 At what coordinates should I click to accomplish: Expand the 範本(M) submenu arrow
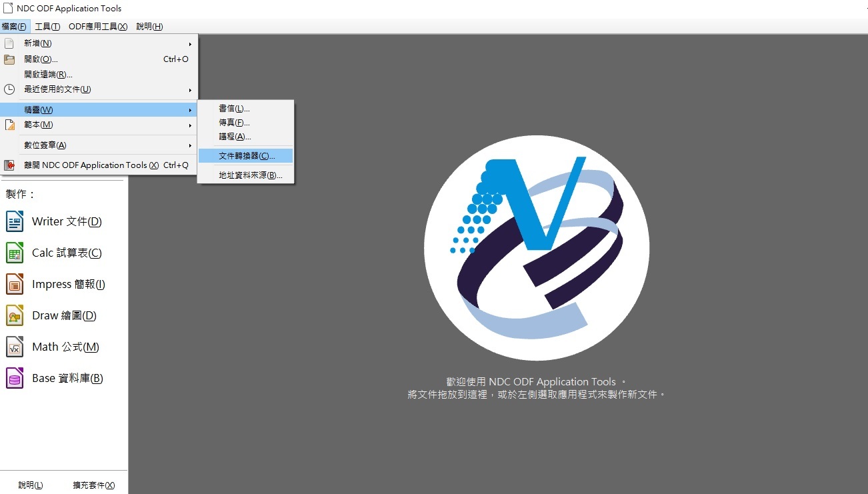(190, 125)
